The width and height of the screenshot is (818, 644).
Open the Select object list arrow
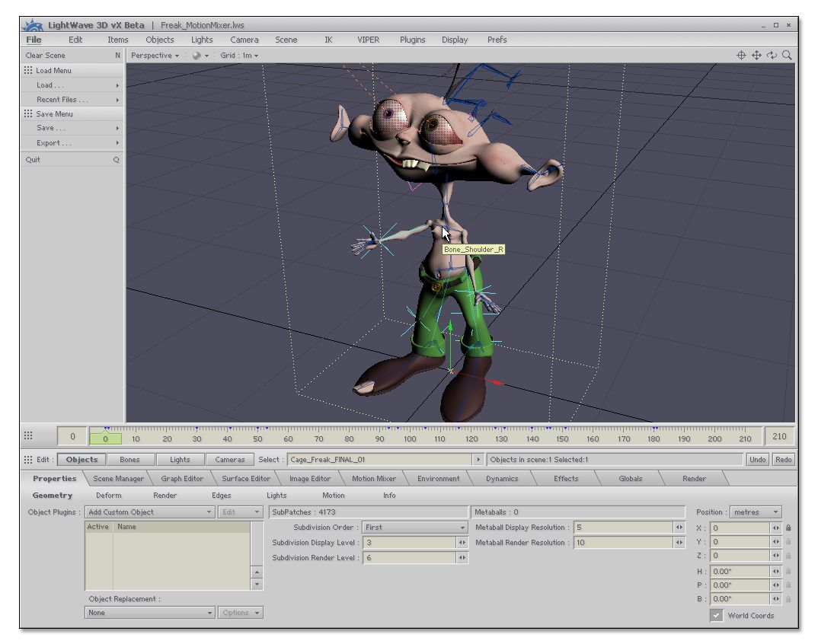click(x=478, y=460)
